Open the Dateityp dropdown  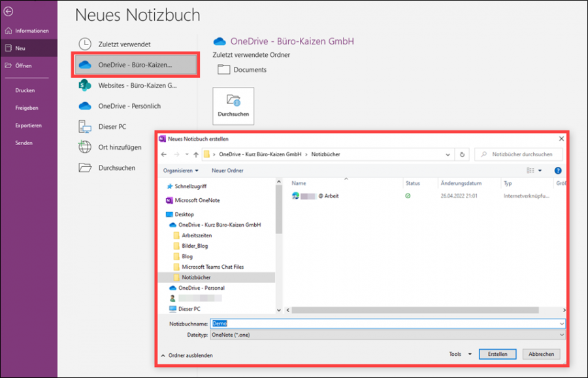pos(387,335)
